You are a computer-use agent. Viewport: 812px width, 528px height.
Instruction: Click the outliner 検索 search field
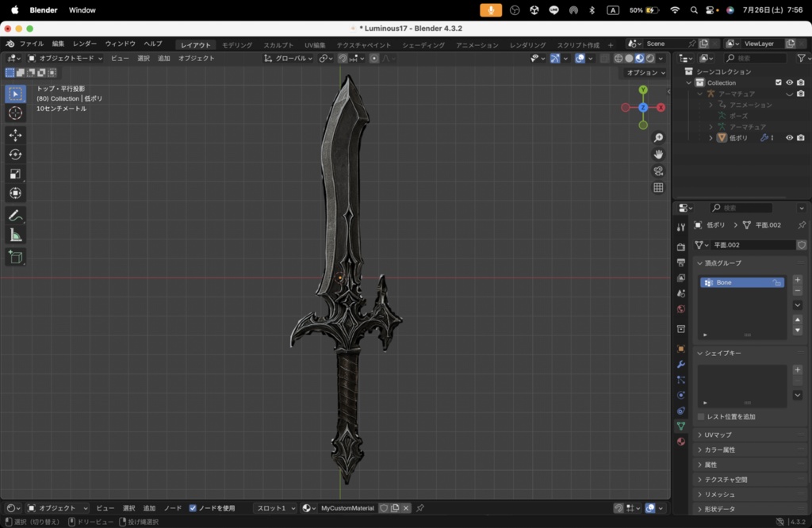[754, 58]
